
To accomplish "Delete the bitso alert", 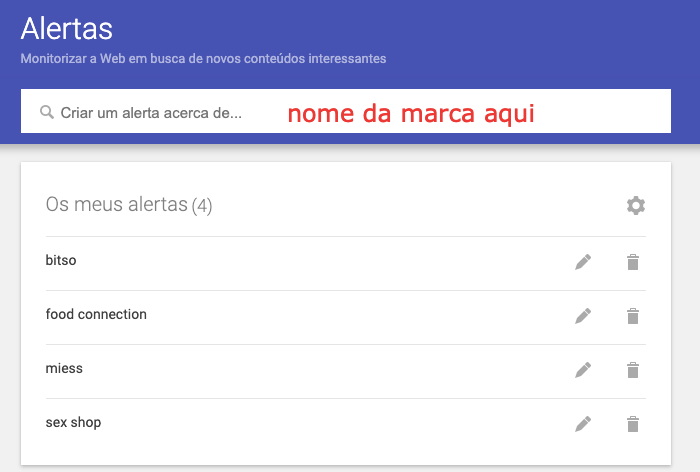I will (x=633, y=262).
